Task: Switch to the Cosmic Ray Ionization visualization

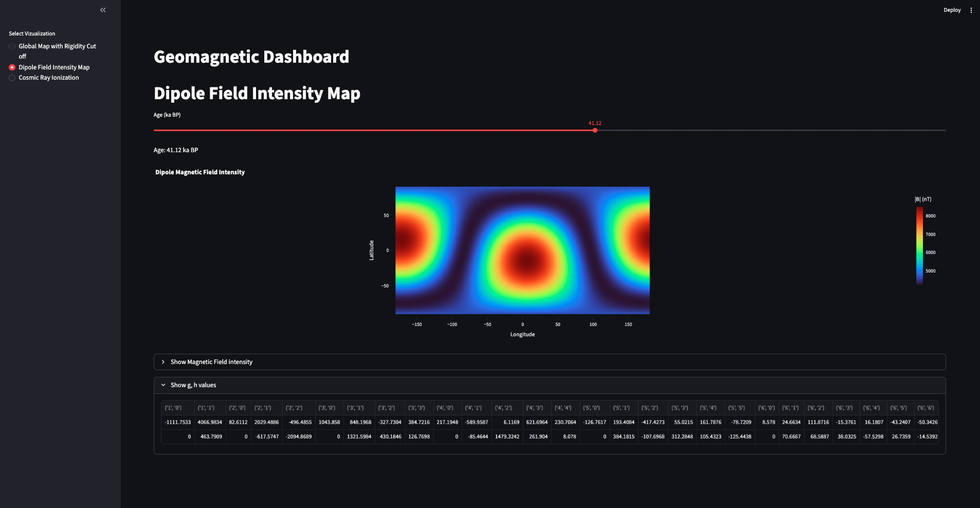Action: 12,78
